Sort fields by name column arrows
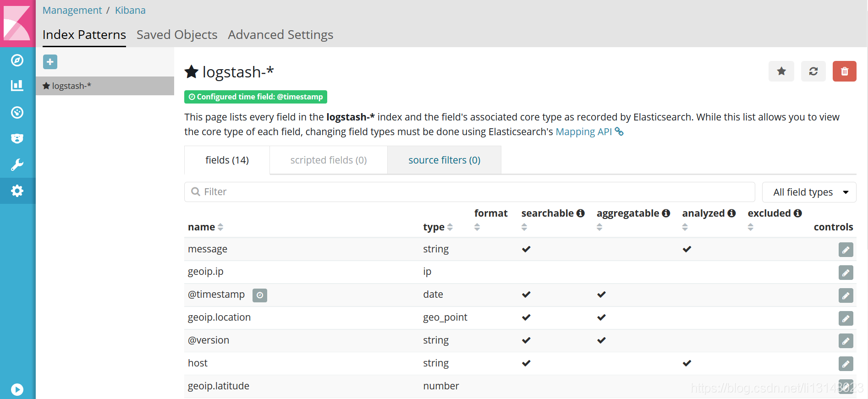The width and height of the screenshot is (868, 399). pyautogui.click(x=220, y=227)
